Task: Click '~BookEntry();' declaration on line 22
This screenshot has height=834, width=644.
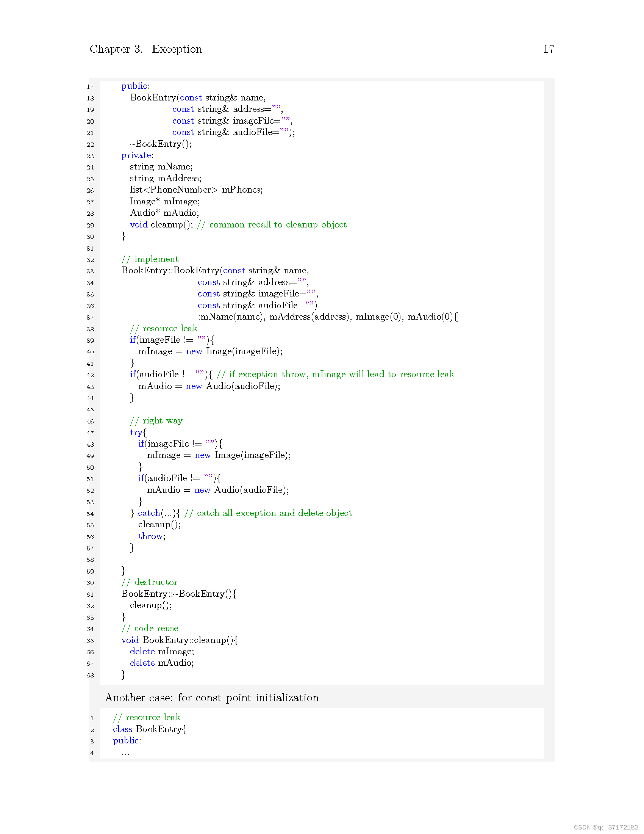Action: click(x=161, y=144)
